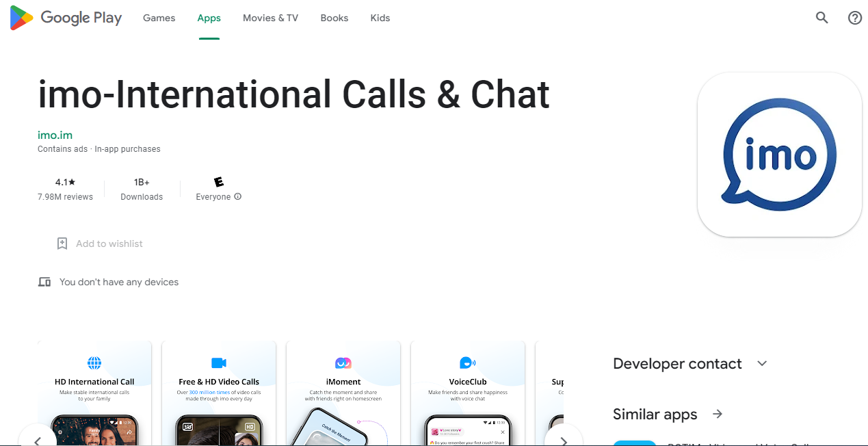Click the 4.1 star rating

[x=66, y=182]
